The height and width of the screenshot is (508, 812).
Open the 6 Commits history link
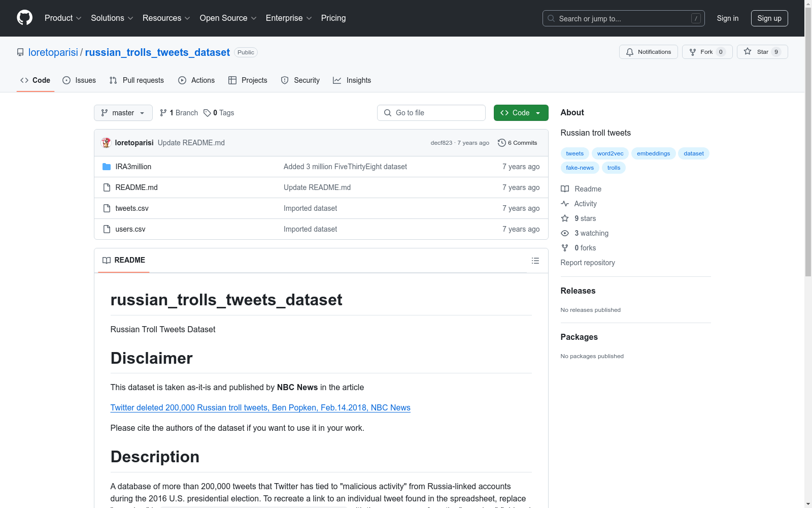click(518, 143)
